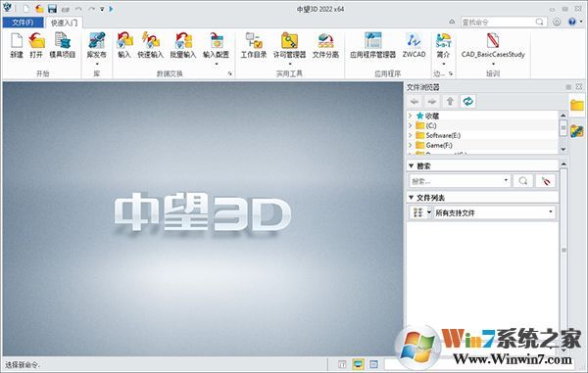This screenshot has width=588, height=373.
Task: Click 文件分离 file separation tool
Action: click(x=325, y=45)
